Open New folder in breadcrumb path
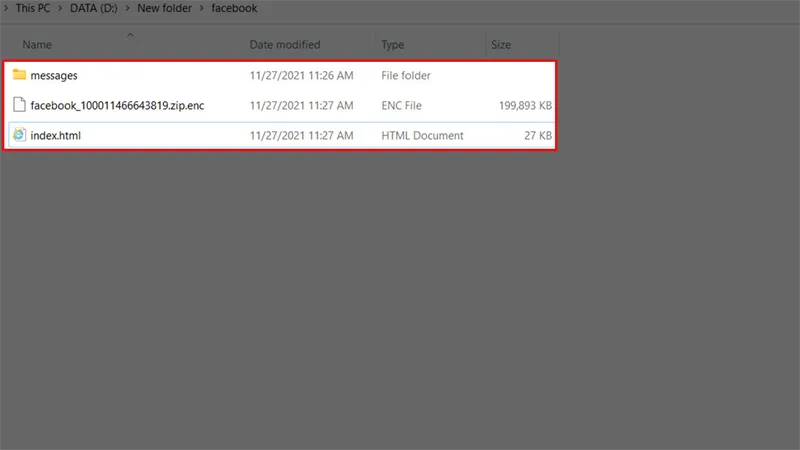Viewport: 800px width, 450px height. 166,8
